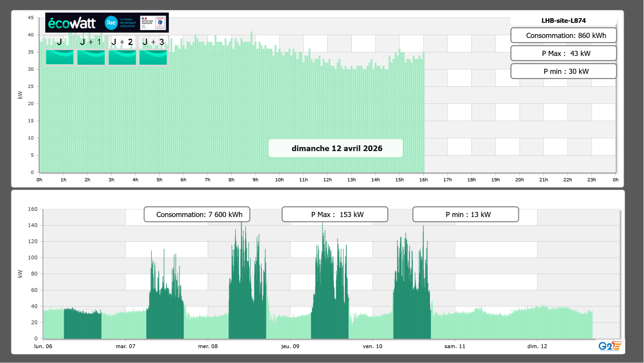Select the J + 3 forecast tile

point(153,57)
